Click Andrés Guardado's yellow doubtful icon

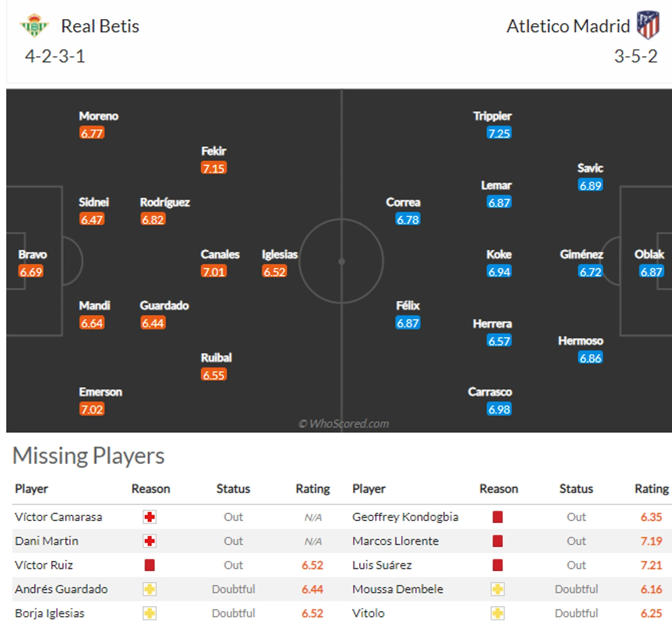click(x=150, y=589)
